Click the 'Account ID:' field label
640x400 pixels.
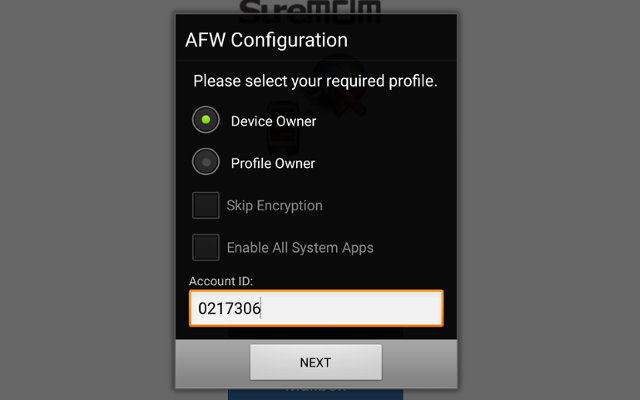point(221,281)
